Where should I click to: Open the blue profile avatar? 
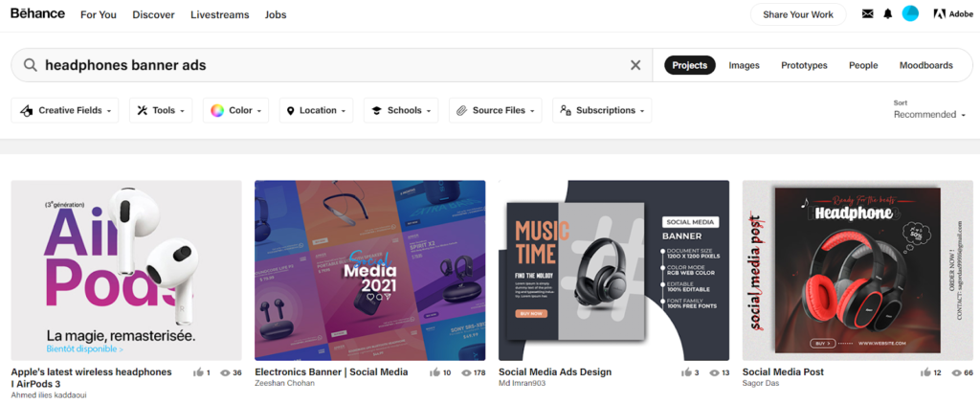point(910,13)
